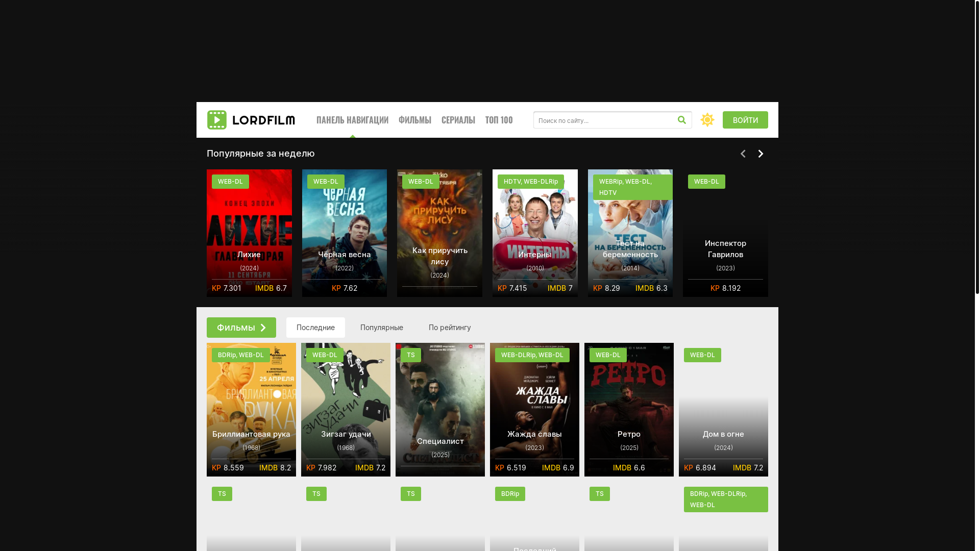This screenshot has height=551, width=980.
Task: Open Дом в огне (2024) card
Action: coord(723,410)
